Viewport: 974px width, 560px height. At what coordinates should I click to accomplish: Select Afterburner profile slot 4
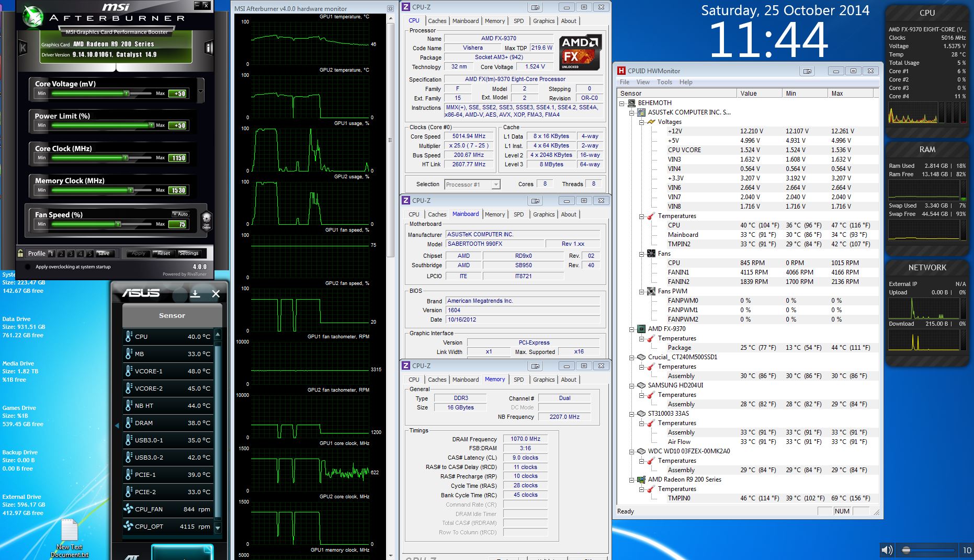(80, 254)
